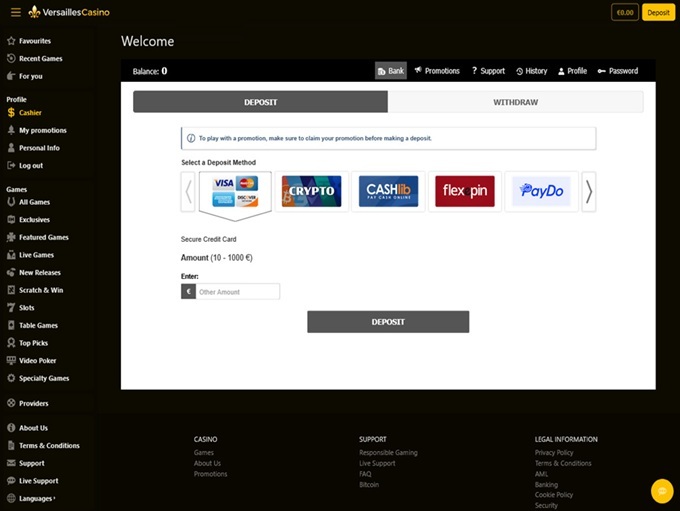Click the Versailles Casino logo
Image resolution: width=680 pixels, height=511 pixels.
[69, 12]
